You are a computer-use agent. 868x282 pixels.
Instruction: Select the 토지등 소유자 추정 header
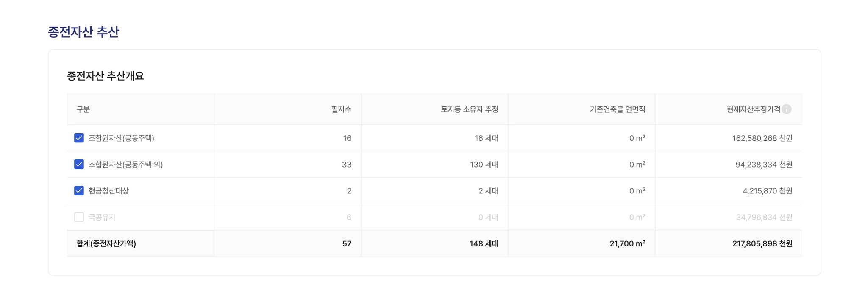coord(469,109)
